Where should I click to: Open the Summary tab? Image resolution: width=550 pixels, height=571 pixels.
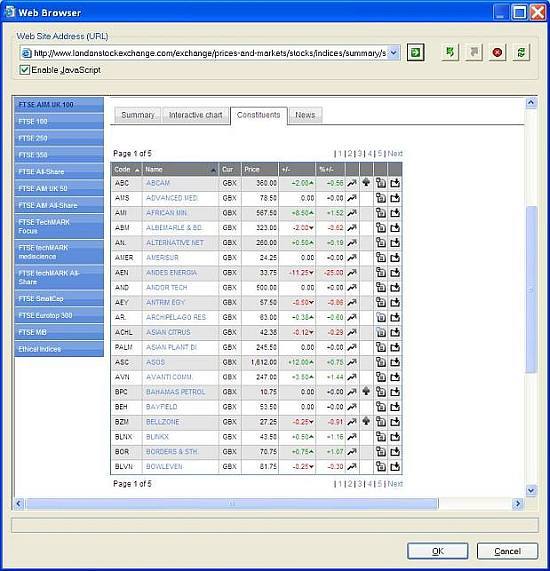point(138,115)
